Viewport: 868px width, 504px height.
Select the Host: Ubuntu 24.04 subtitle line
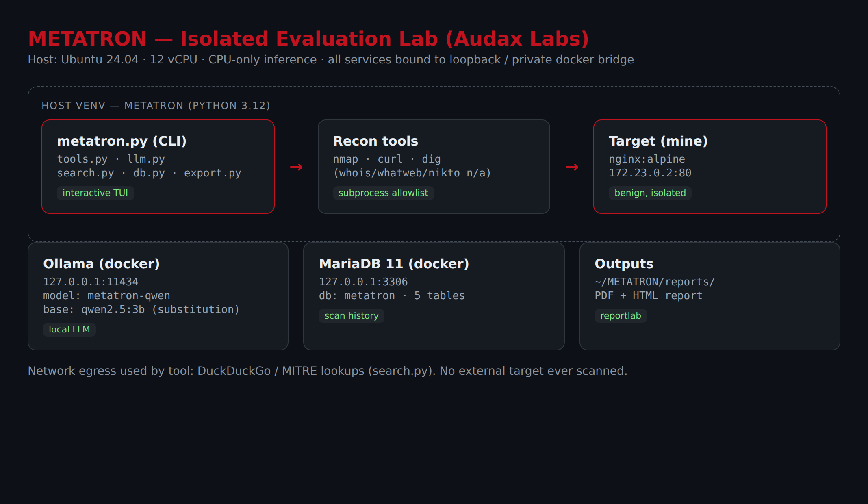tap(331, 60)
